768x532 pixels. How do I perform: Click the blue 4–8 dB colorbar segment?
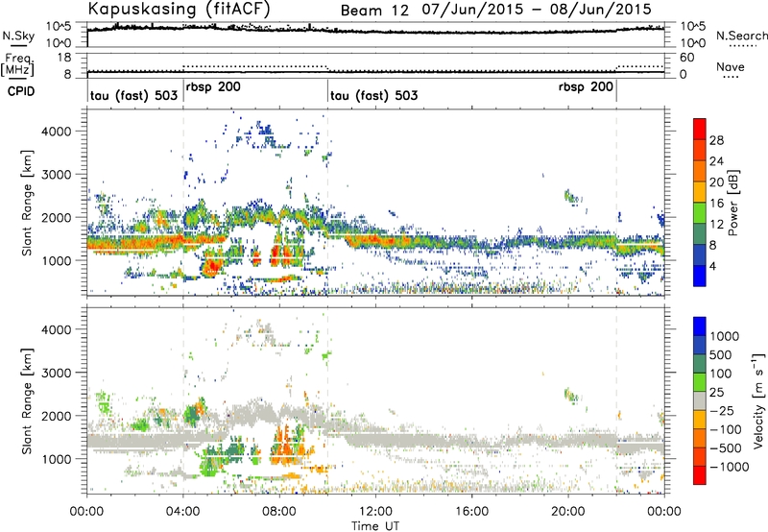[700, 255]
